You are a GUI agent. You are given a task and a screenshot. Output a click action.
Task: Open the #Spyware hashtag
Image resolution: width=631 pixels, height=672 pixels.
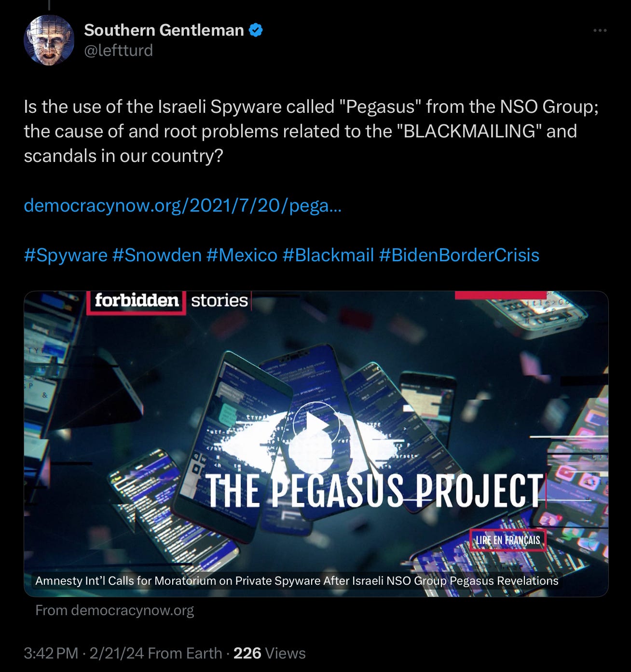[66, 255]
